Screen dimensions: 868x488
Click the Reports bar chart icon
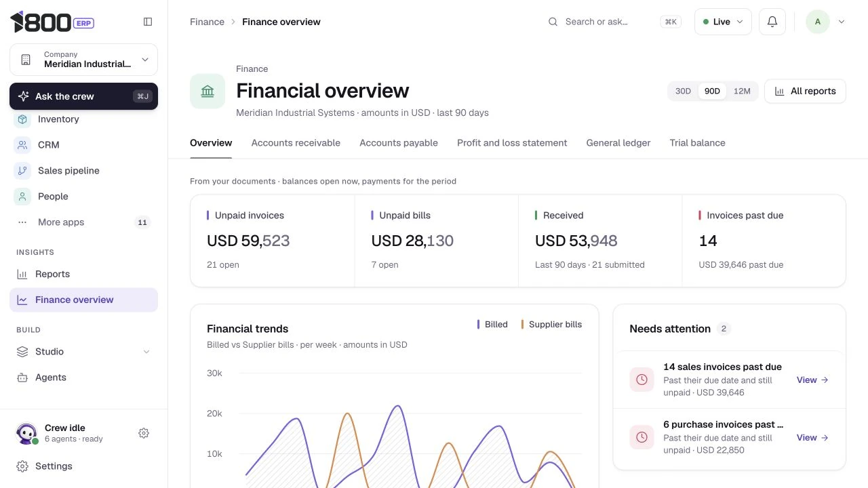click(22, 274)
